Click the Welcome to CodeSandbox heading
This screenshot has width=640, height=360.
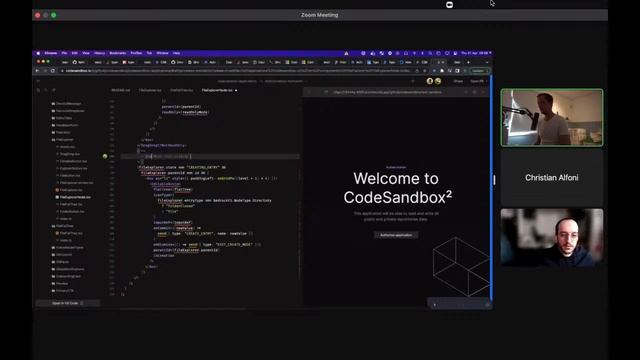[398, 188]
